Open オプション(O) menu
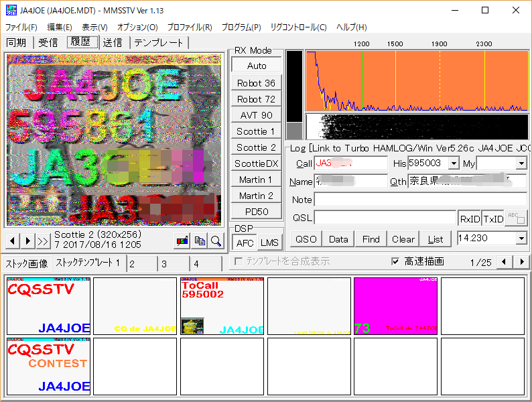This screenshot has width=532, height=402. pyautogui.click(x=137, y=27)
